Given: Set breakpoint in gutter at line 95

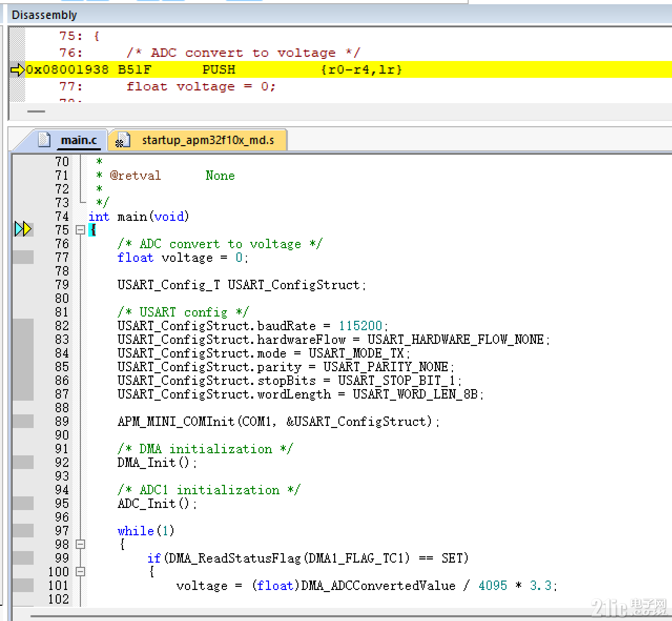Looking at the screenshot, I should [x=23, y=503].
